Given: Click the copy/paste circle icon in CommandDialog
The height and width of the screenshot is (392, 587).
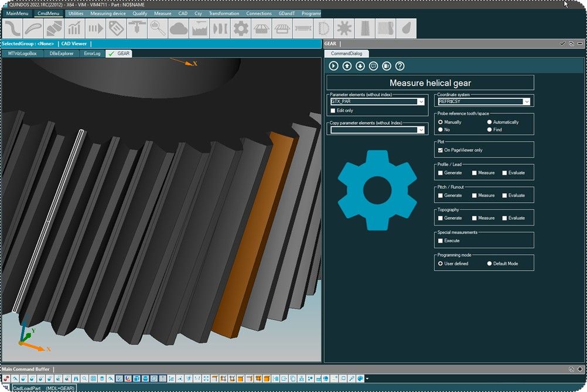Looking at the screenshot, I should point(387,66).
